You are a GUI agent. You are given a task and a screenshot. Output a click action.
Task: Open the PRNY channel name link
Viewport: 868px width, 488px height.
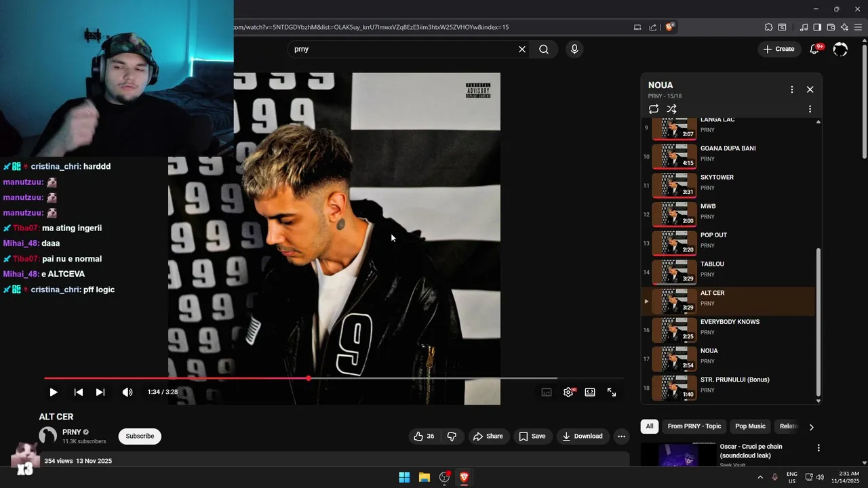71,432
